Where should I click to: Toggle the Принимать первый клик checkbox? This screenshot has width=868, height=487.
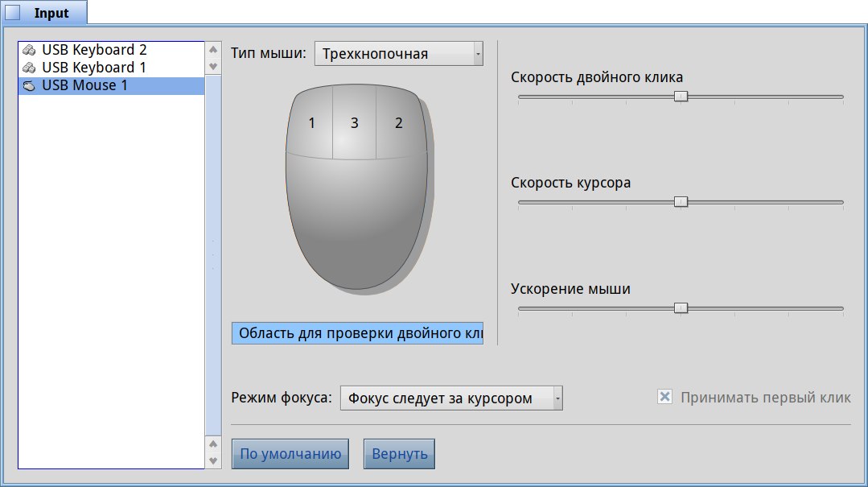pyautogui.click(x=664, y=397)
